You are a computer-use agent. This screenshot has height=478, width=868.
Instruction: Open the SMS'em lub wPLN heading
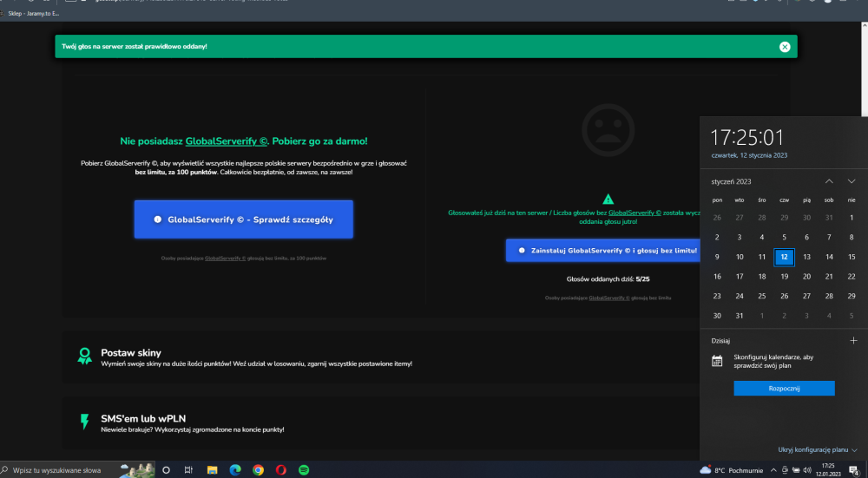(143, 419)
